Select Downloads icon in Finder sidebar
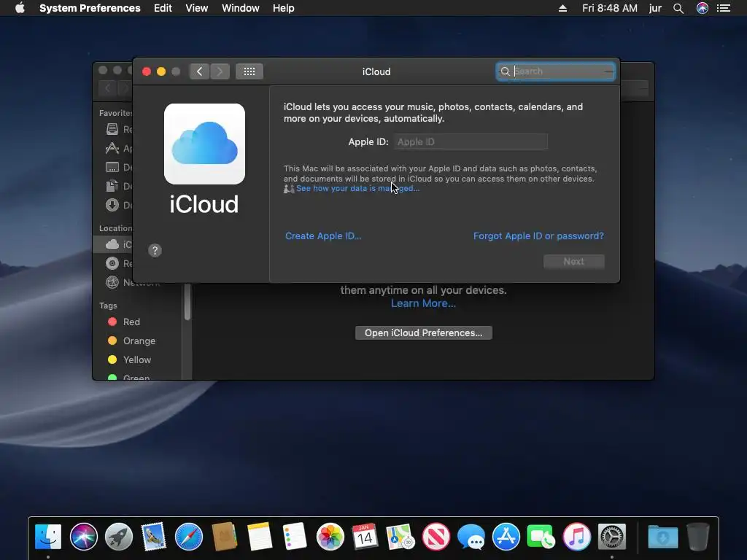The width and height of the screenshot is (747, 560). click(x=112, y=205)
